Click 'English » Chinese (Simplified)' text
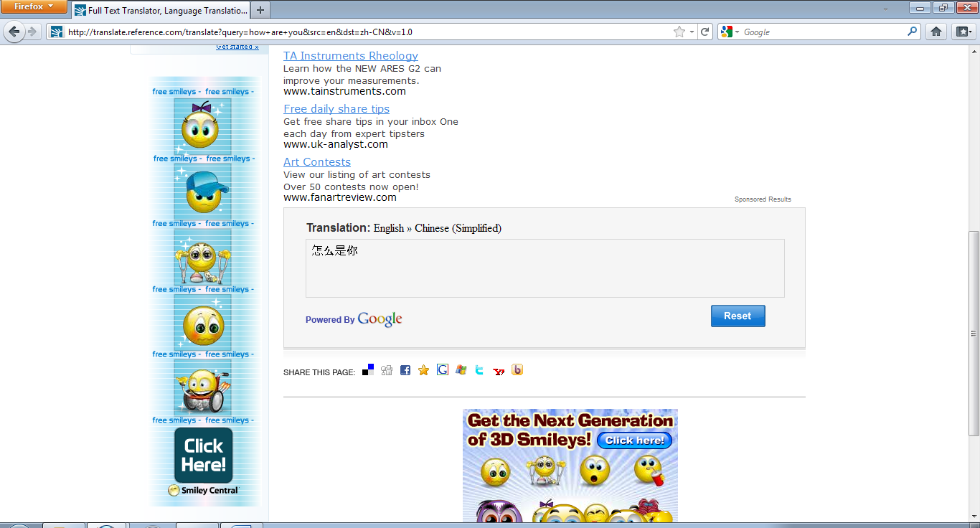 (x=438, y=228)
